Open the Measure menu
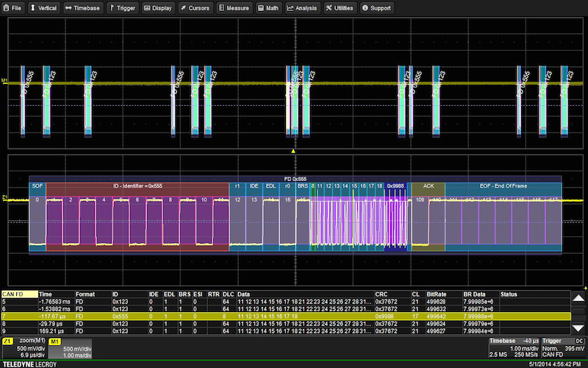The height and width of the screenshot is (368, 588). (x=235, y=8)
